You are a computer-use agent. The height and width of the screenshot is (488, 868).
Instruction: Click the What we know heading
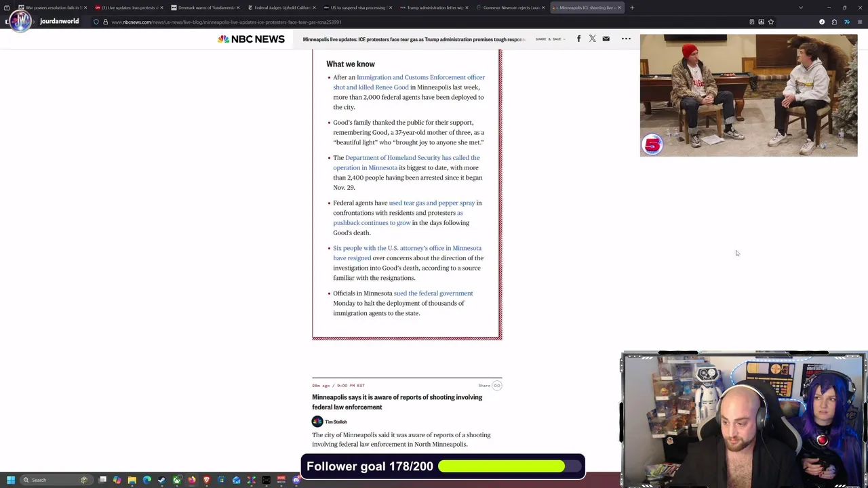point(351,64)
